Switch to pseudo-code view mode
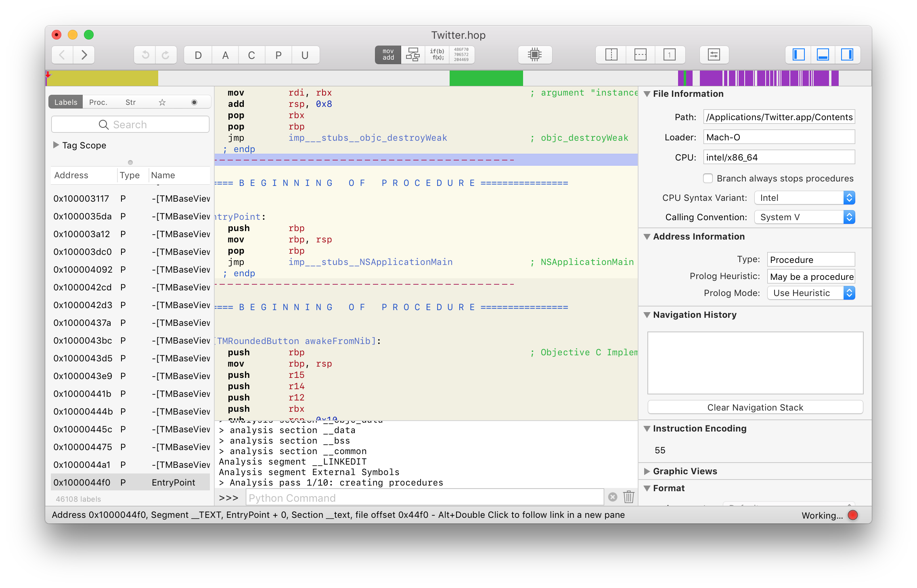The height and width of the screenshot is (588, 917). 437,55
